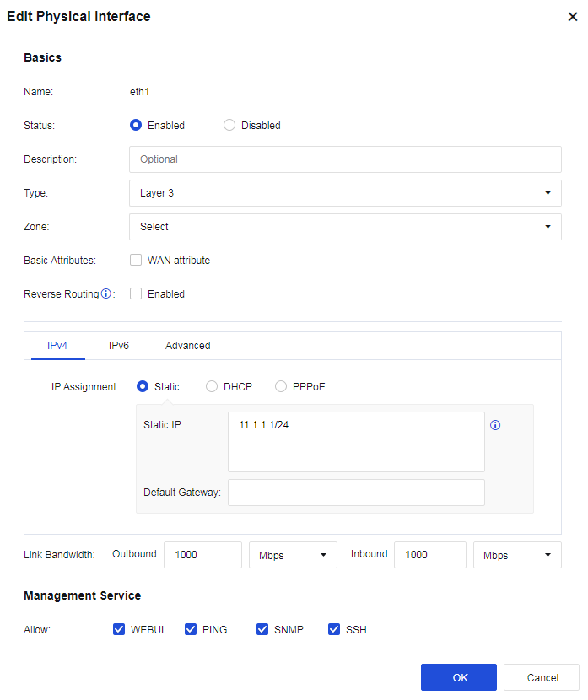Click the Static IP info icon

[x=495, y=425]
